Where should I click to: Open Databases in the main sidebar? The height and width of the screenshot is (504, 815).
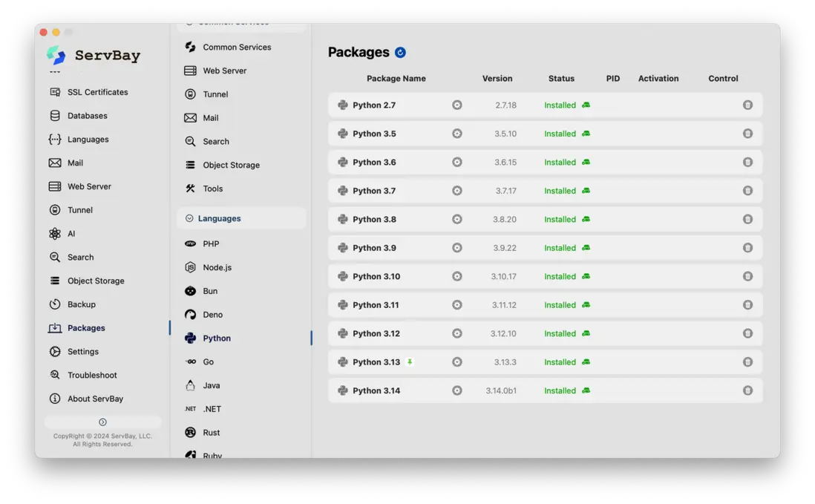click(87, 116)
